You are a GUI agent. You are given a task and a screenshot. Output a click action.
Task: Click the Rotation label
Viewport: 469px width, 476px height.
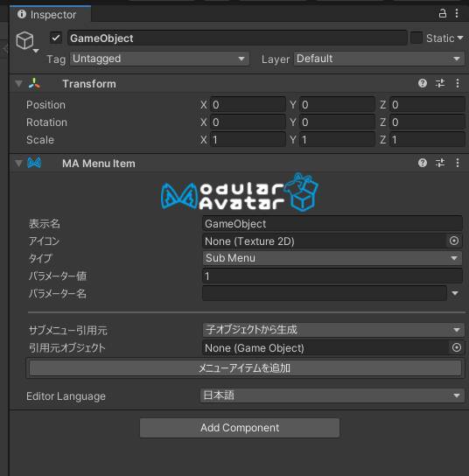click(x=46, y=122)
